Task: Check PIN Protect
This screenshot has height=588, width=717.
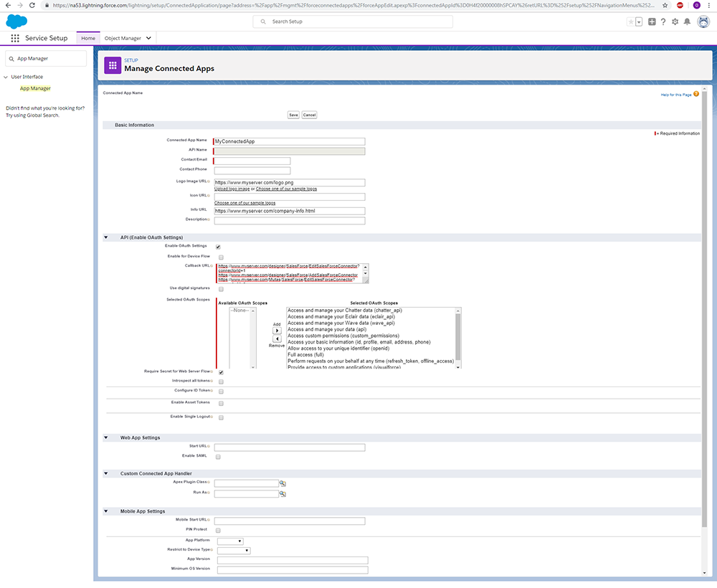Action: point(218,531)
